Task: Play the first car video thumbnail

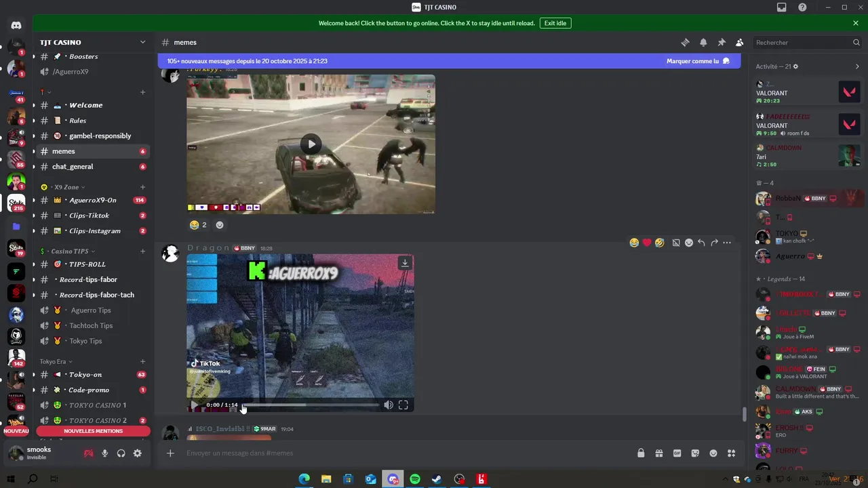Action: [x=311, y=144]
